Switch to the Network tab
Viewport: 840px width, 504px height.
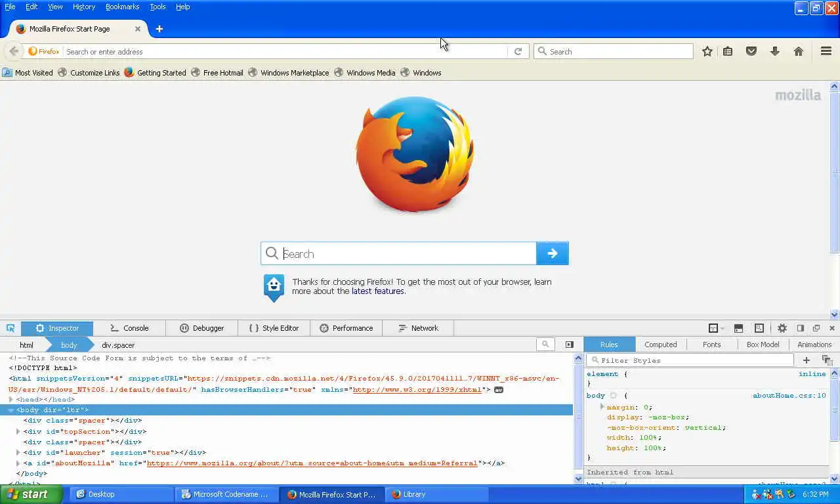[418, 328]
